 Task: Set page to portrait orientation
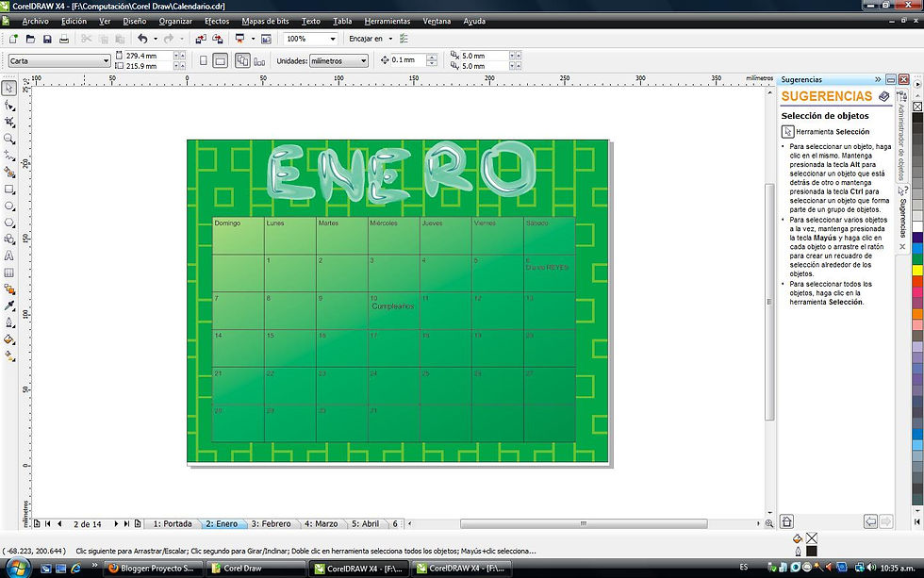point(204,60)
